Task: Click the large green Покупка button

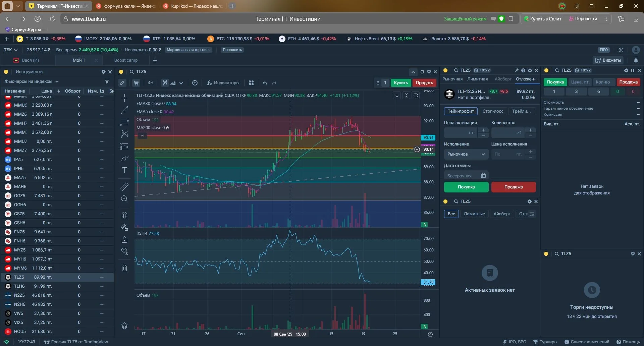Action: point(466,187)
